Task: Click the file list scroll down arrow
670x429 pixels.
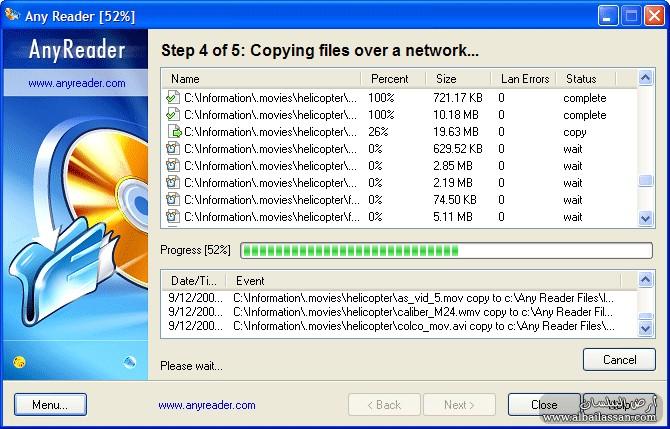Action: [645, 219]
